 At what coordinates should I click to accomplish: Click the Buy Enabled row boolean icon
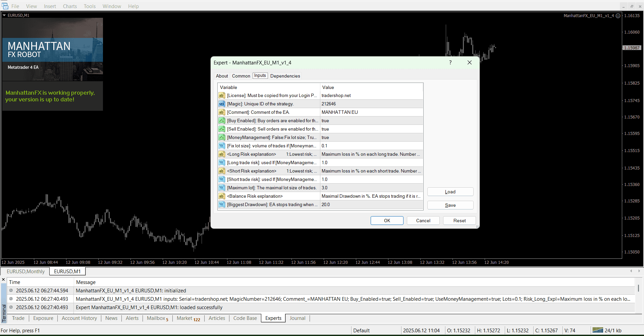pos(222,121)
